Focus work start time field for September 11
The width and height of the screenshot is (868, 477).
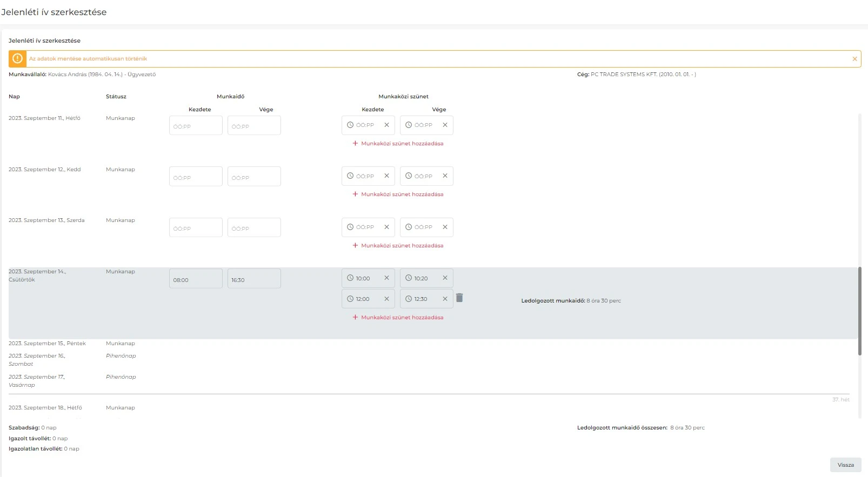click(196, 126)
